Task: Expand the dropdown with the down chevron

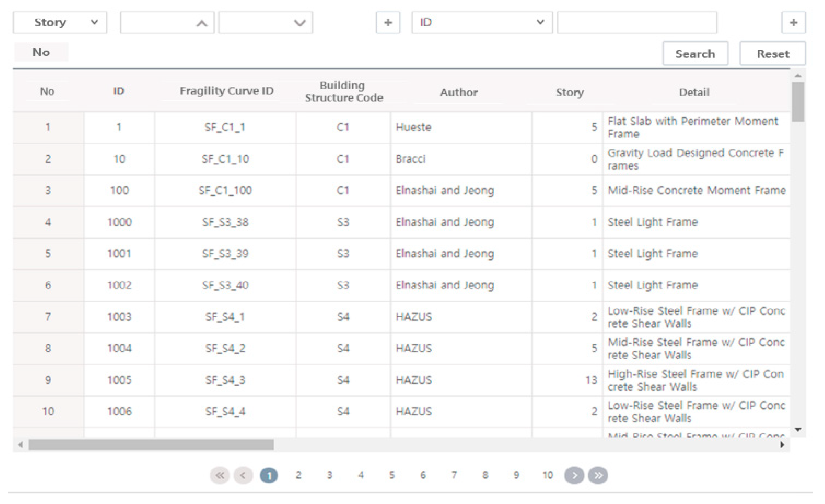Action: [266, 23]
